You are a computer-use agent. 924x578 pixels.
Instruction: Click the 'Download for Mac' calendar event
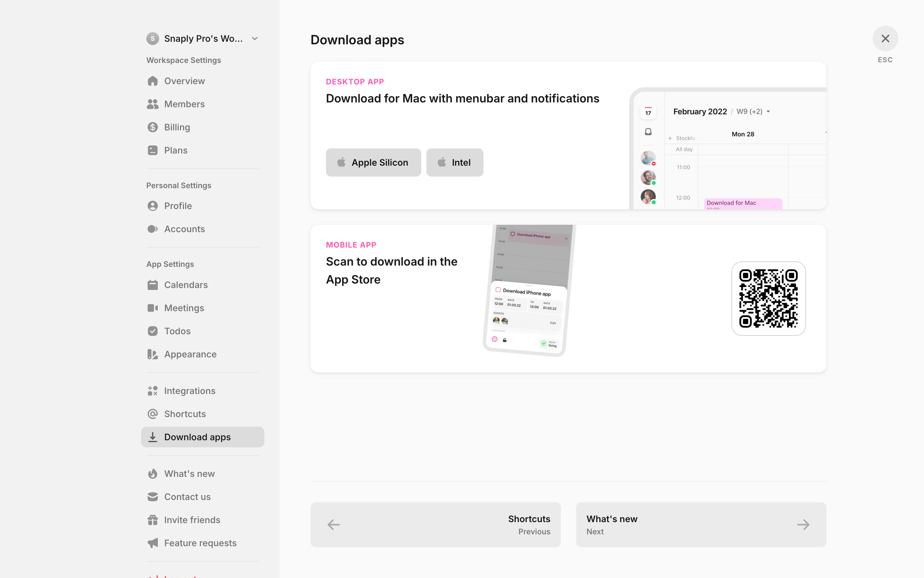[x=743, y=204]
